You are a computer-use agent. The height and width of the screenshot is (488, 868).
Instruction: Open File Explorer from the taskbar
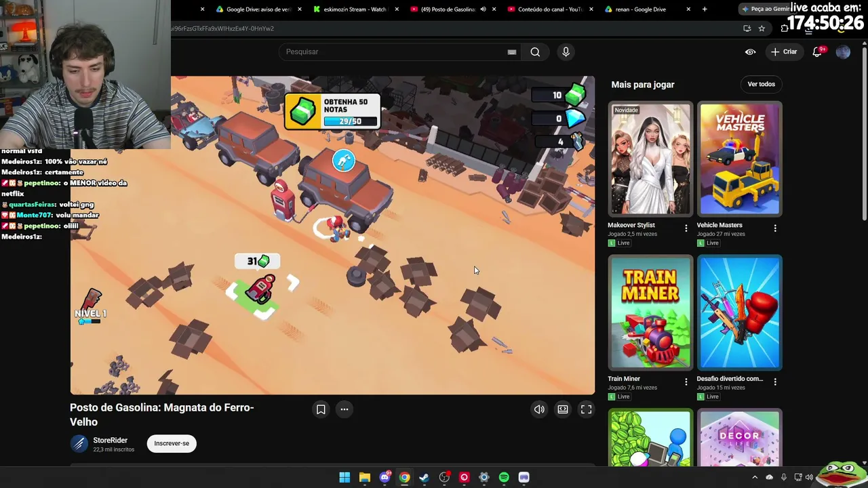coord(364,477)
